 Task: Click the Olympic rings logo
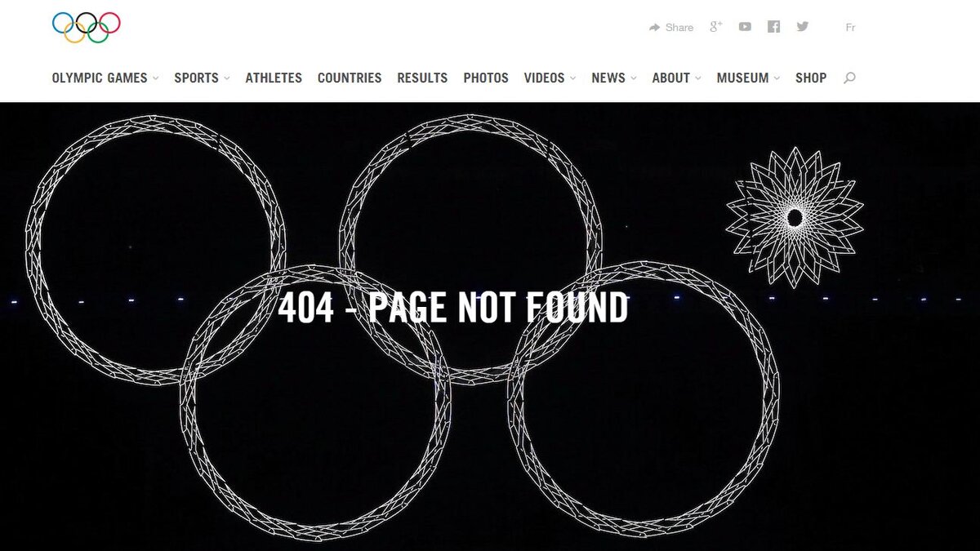pos(86,27)
